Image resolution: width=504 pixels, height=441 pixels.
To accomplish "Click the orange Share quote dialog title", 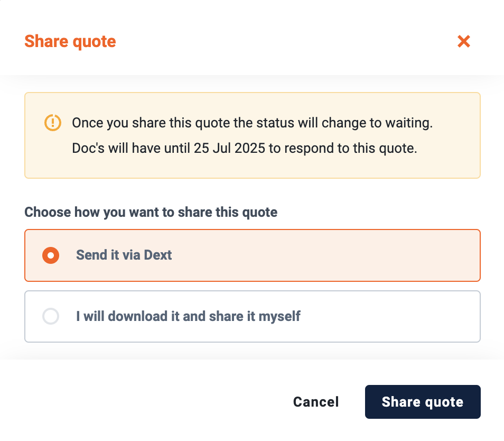I will tap(70, 42).
